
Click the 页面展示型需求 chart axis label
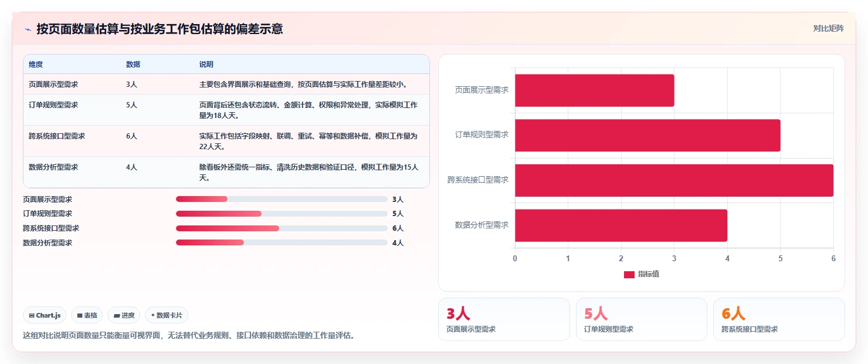click(482, 90)
